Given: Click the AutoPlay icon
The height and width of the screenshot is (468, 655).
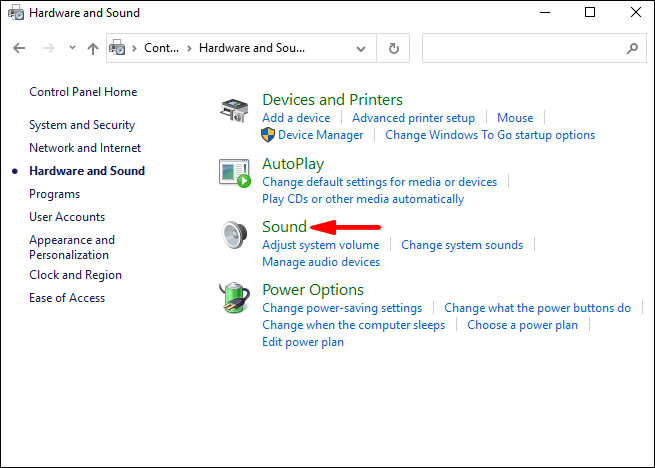Looking at the screenshot, I should (x=234, y=172).
